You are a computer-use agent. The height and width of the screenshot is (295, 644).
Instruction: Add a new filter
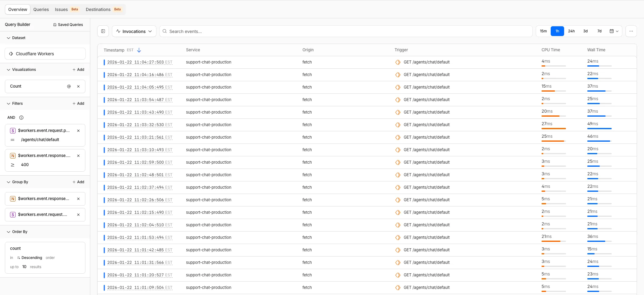78,104
